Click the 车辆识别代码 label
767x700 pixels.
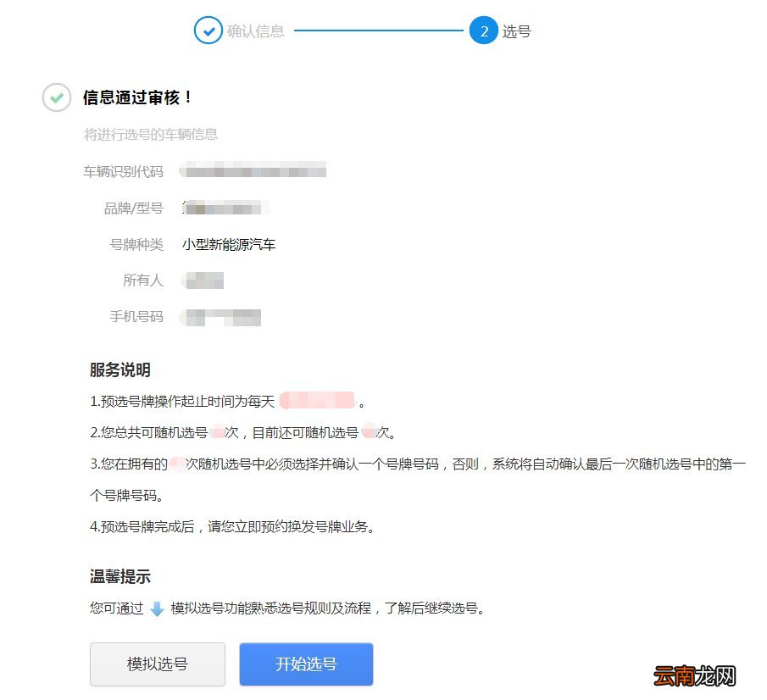click(123, 172)
